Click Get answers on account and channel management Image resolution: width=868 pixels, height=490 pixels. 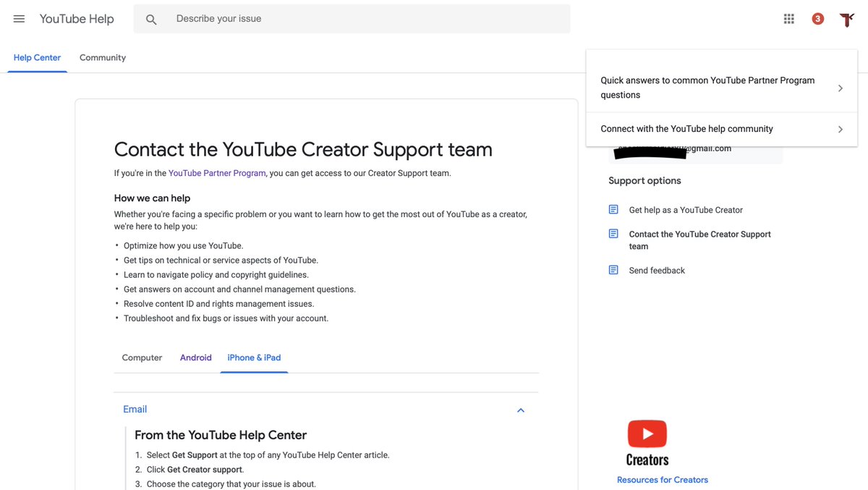pos(239,290)
